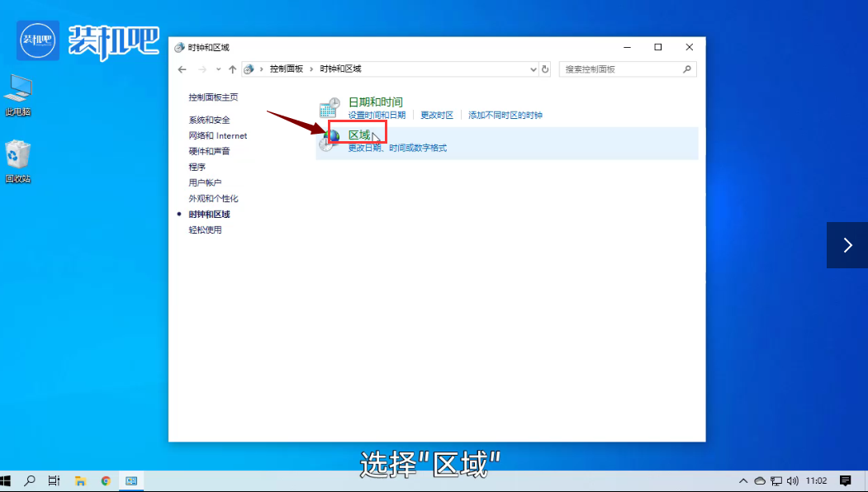This screenshot has width=868, height=492.
Task: Open the Recycle Bin (回收站) desktop icon
Action: [x=18, y=160]
